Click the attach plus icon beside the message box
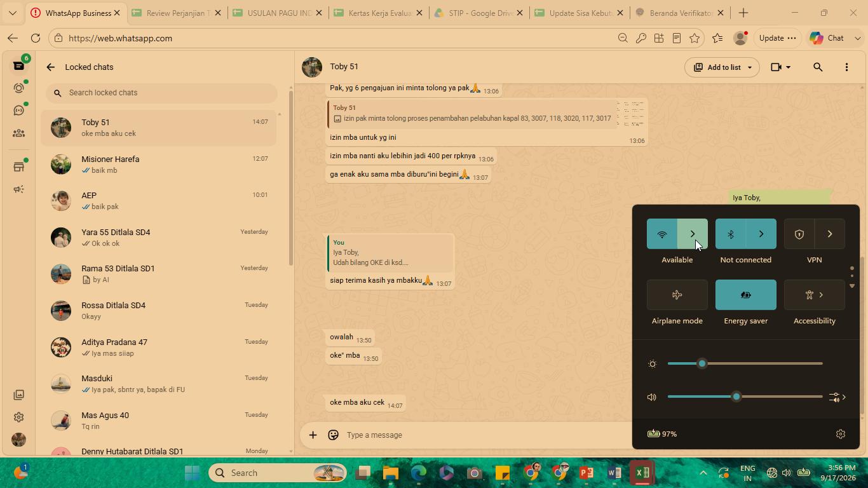 coord(313,435)
